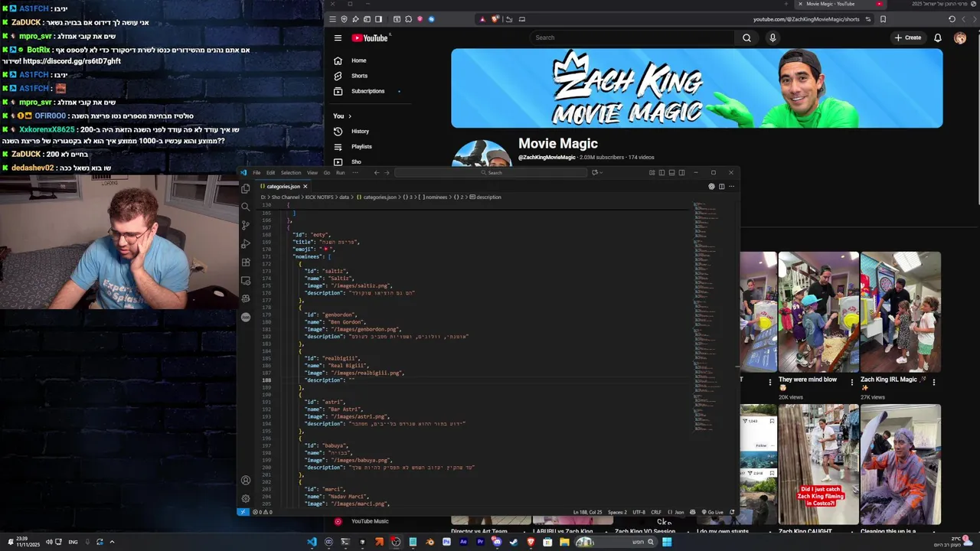Screen dimensions: 980x551
Task: Open the Run menu in VS Code
Action: [x=340, y=173]
